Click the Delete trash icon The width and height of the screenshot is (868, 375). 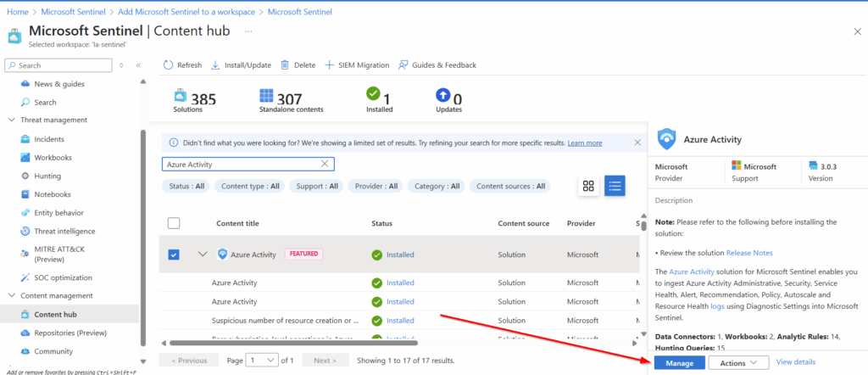(285, 65)
